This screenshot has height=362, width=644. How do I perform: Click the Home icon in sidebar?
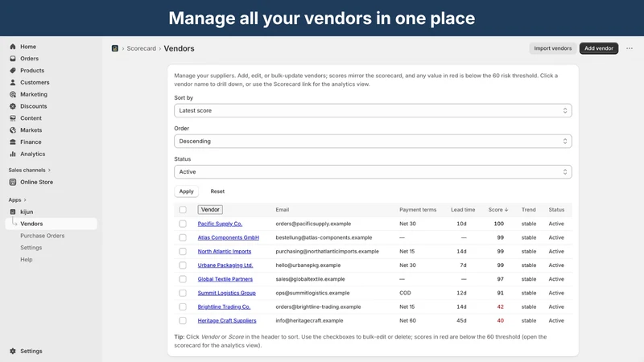(13, 47)
